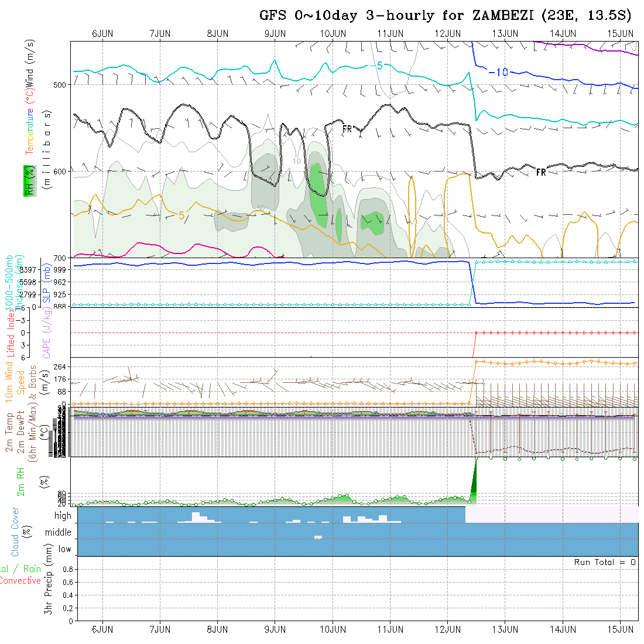The image size is (644, 644).
Task: Click the 13JUN marker on bottom axis
Action: coord(505,629)
